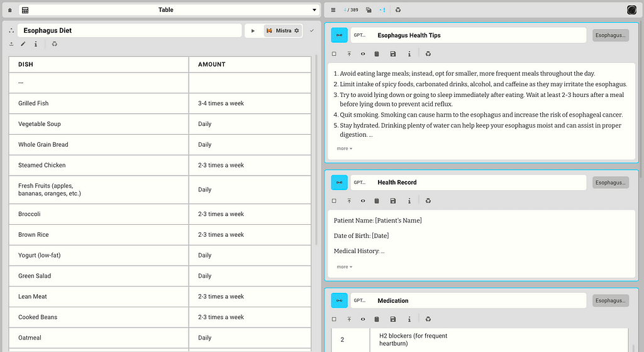Click the recycle icon in top right toolbar

(x=398, y=10)
